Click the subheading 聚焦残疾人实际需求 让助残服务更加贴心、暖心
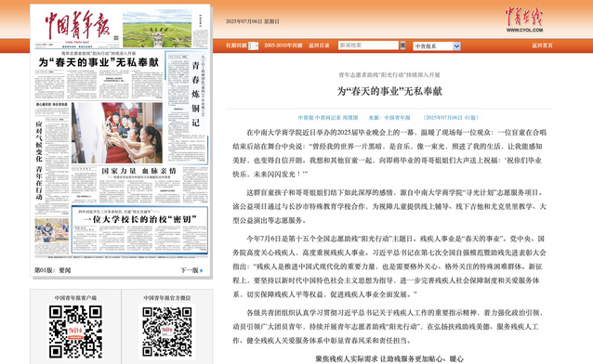The height and width of the screenshot is (364, 593). [x=389, y=358]
